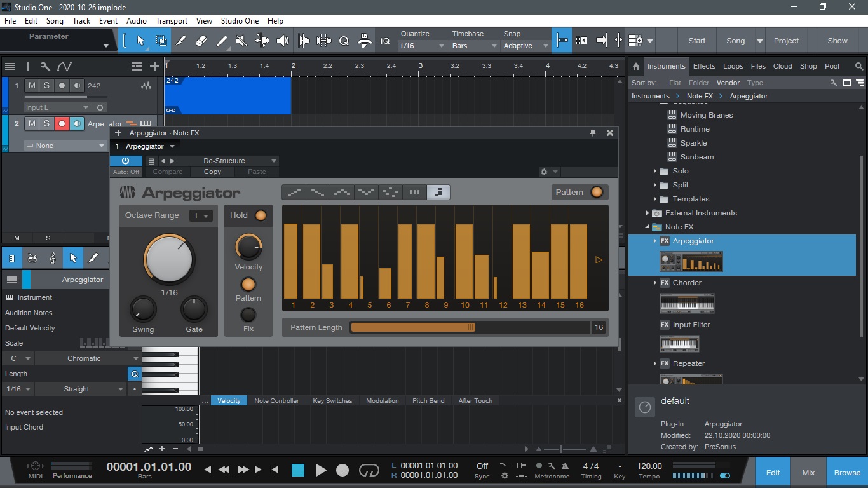Select the Eraser tool in the toolbar
Screen dimensions: 868x488
201,41
